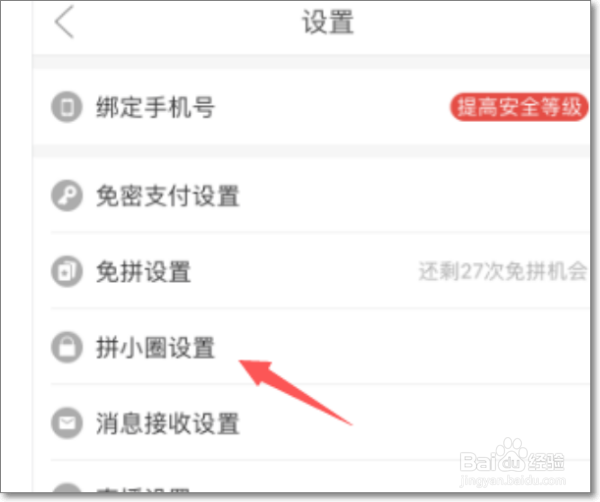Tap the back arrow in header
600x502 pixels.
click(x=64, y=22)
